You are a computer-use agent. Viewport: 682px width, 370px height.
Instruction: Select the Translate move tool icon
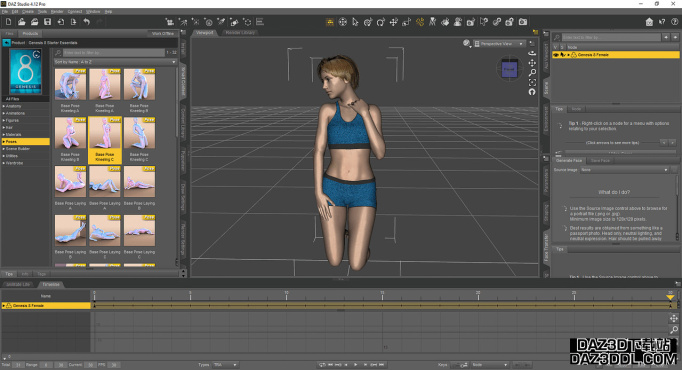394,22
